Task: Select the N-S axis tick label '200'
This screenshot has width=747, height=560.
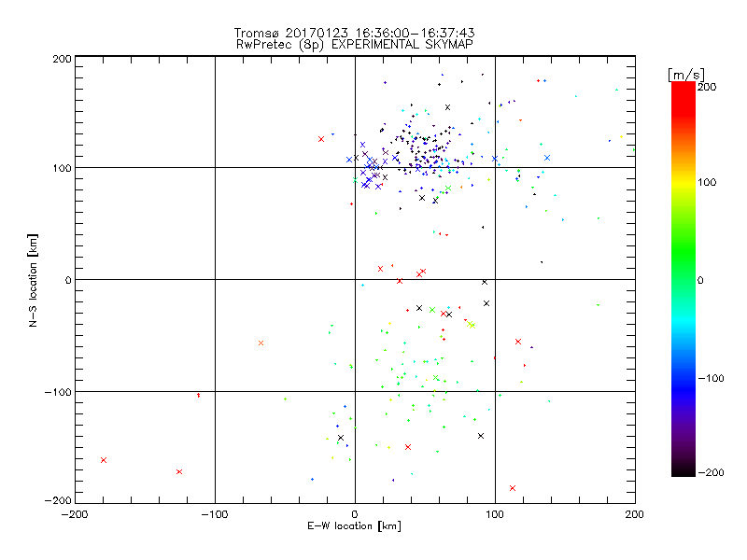Action: 62,59
